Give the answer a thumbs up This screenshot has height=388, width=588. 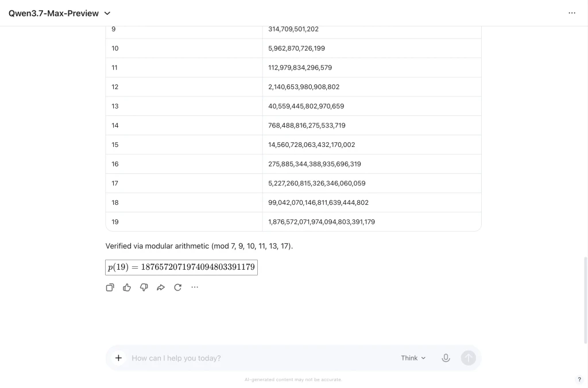[x=127, y=288]
